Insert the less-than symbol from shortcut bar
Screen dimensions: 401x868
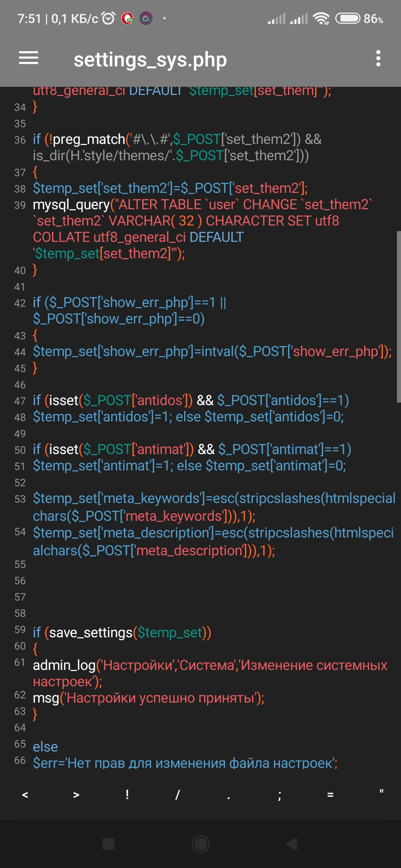25,795
